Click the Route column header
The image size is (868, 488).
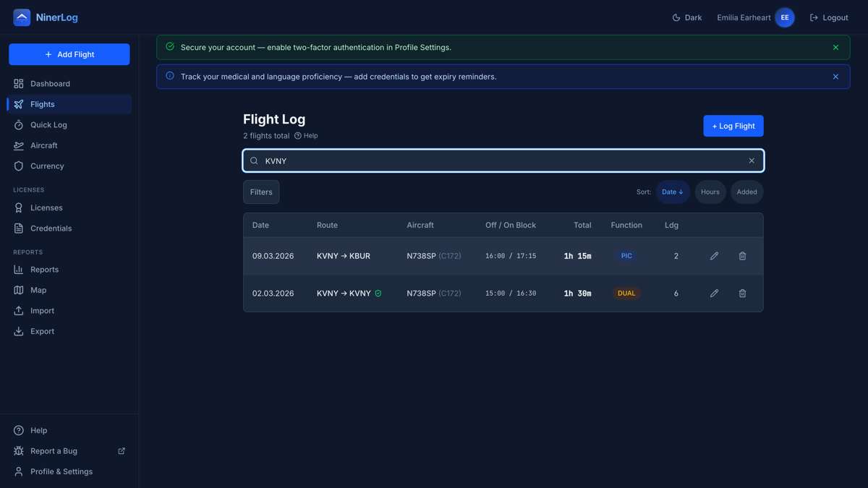[327, 225]
